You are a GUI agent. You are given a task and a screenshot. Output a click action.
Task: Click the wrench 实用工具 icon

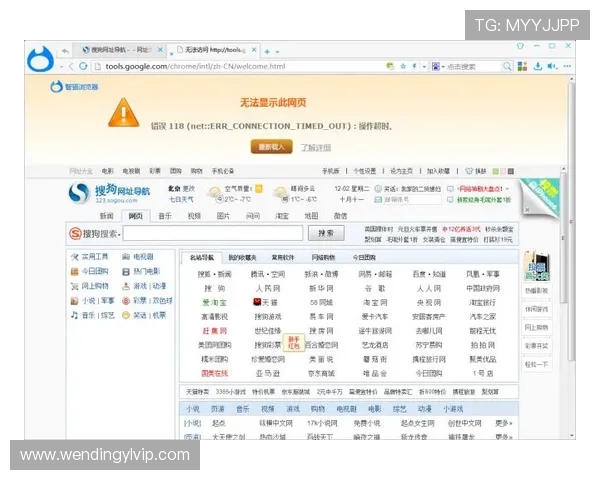click(74, 257)
